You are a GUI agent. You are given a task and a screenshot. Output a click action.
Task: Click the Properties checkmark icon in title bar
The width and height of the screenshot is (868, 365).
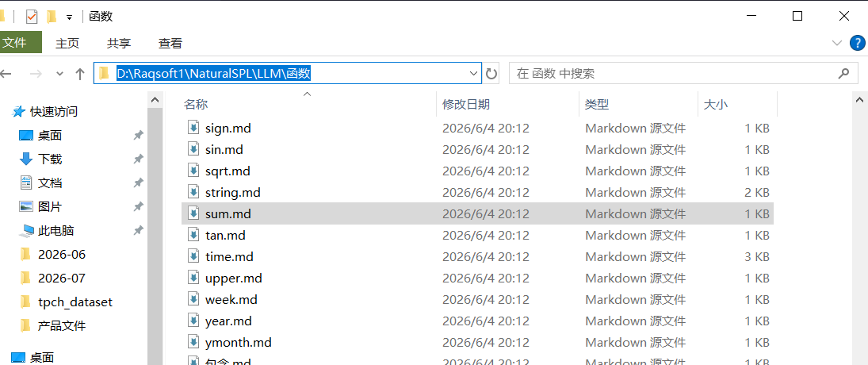(32, 17)
